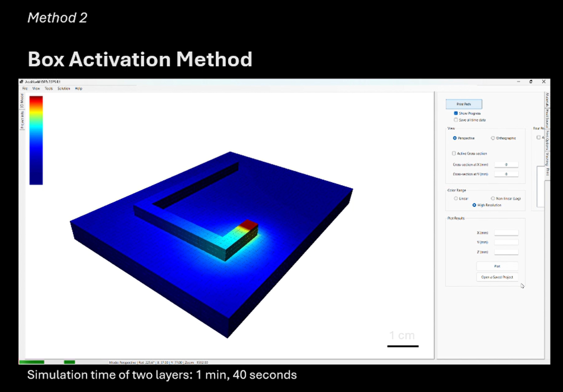Click the Cross-section at X input field
The image size is (563, 392).
(x=506, y=165)
